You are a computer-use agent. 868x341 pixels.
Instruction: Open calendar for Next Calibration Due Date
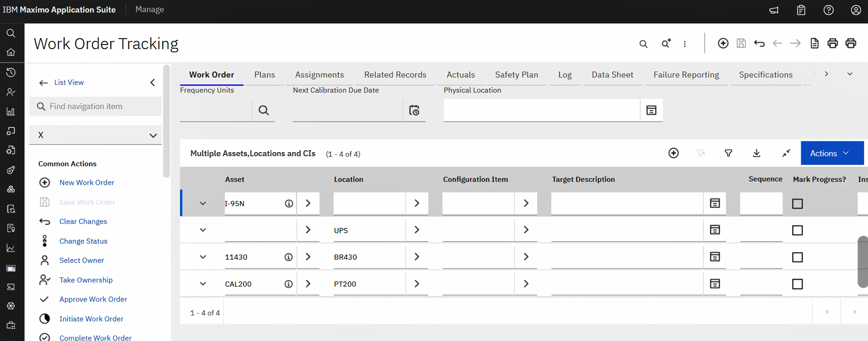pos(414,110)
